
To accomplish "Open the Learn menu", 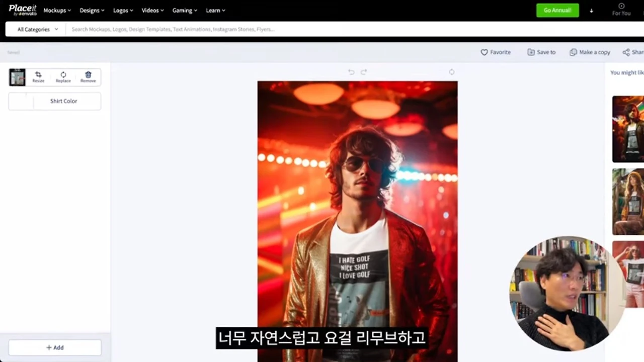I will click(x=215, y=10).
